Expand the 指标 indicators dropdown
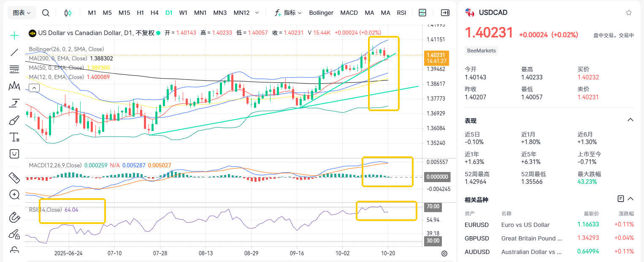Screen dimensions: 644x262 288,13
